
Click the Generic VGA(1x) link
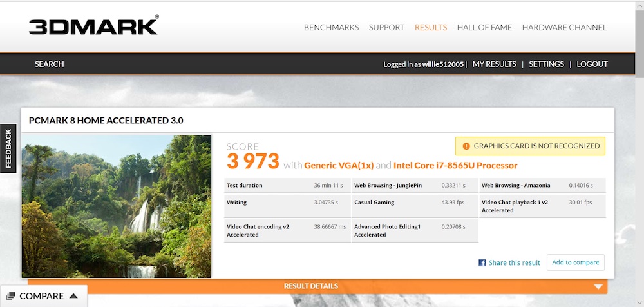[x=339, y=165]
